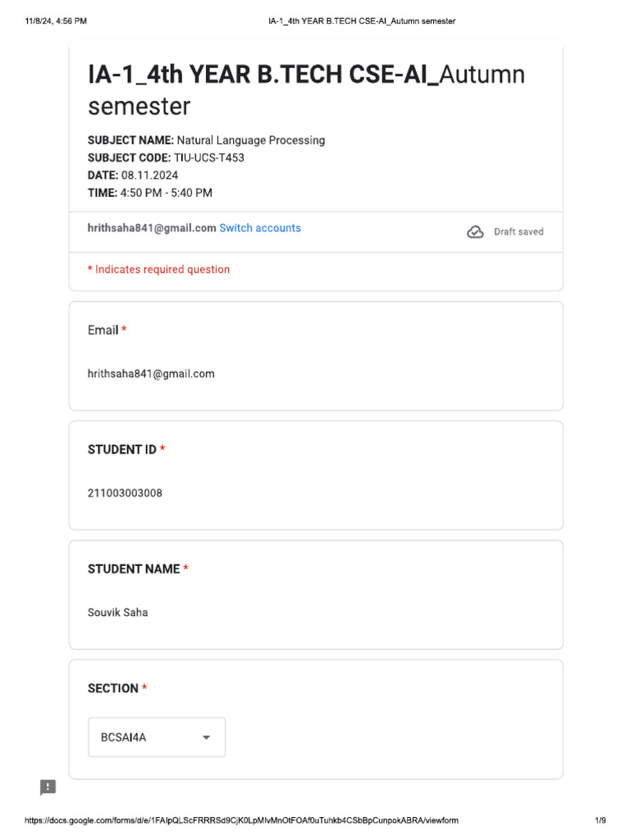630x840 pixels.
Task: Click the Email question label
Action: 103,330
